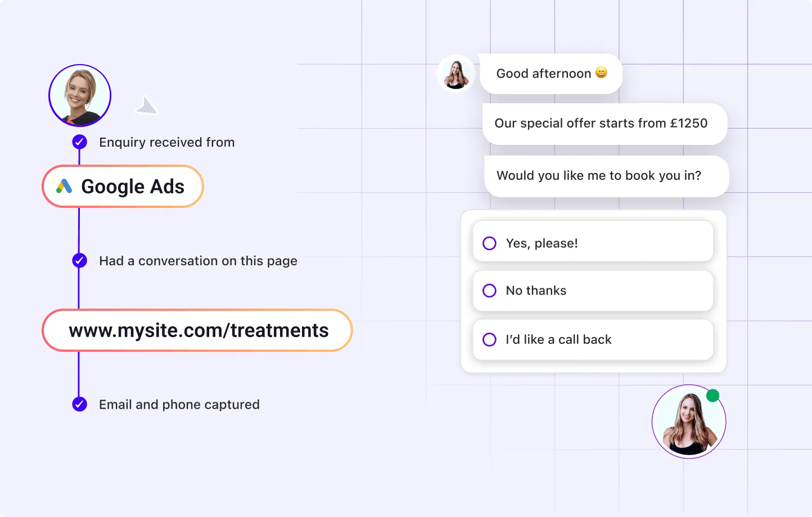
Task: Open the quick replies options card
Action: pyautogui.click(x=593, y=291)
